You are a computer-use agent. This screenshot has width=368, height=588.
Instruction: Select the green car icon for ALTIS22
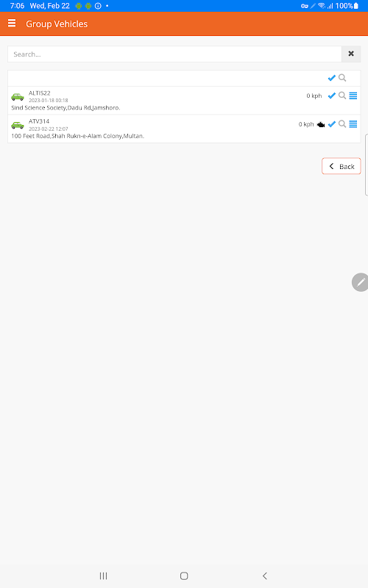tap(18, 97)
